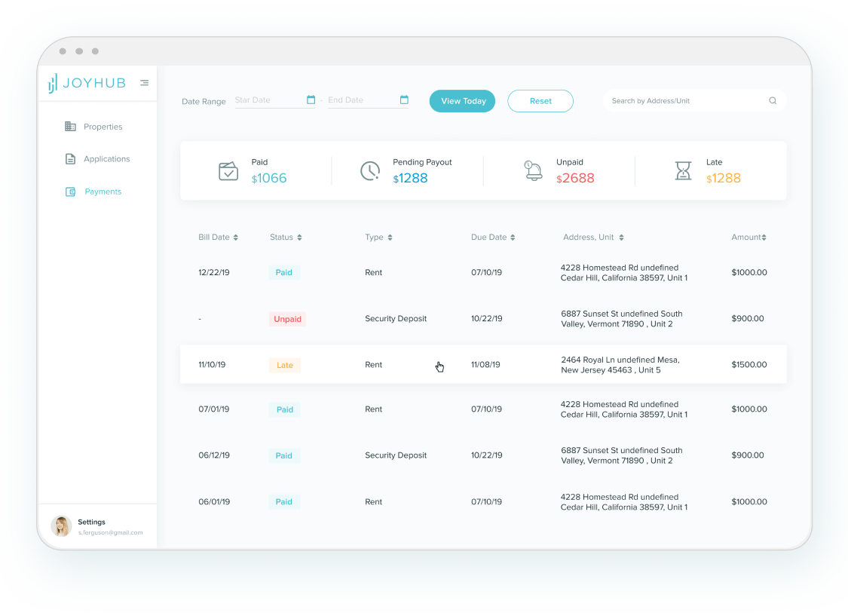Focus the Search by Address/Unit field

pos(686,101)
